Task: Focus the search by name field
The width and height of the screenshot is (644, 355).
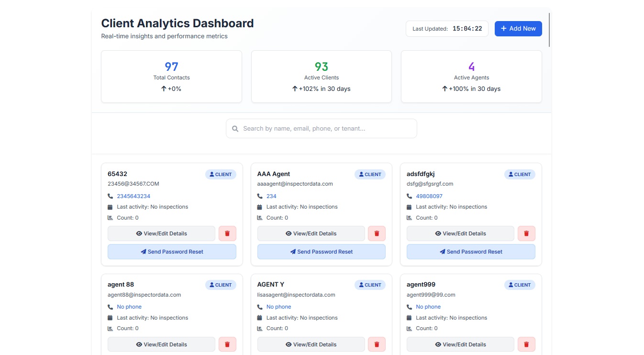Action: pyautogui.click(x=325, y=129)
